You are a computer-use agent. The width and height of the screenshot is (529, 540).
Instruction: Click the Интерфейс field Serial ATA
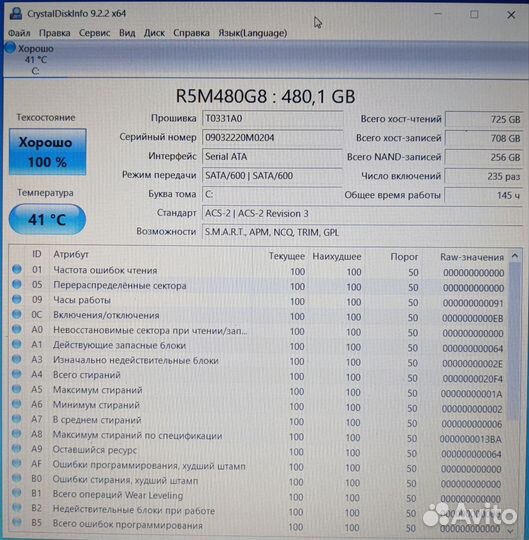click(x=272, y=157)
